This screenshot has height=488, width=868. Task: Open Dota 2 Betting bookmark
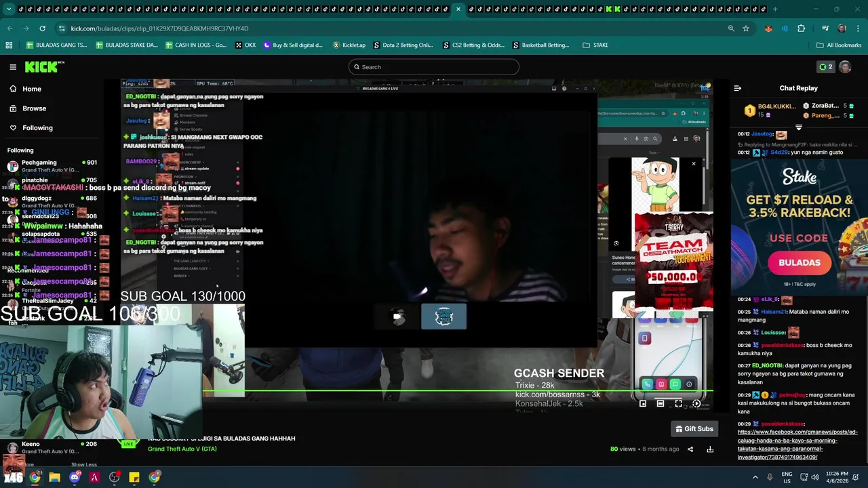point(403,45)
